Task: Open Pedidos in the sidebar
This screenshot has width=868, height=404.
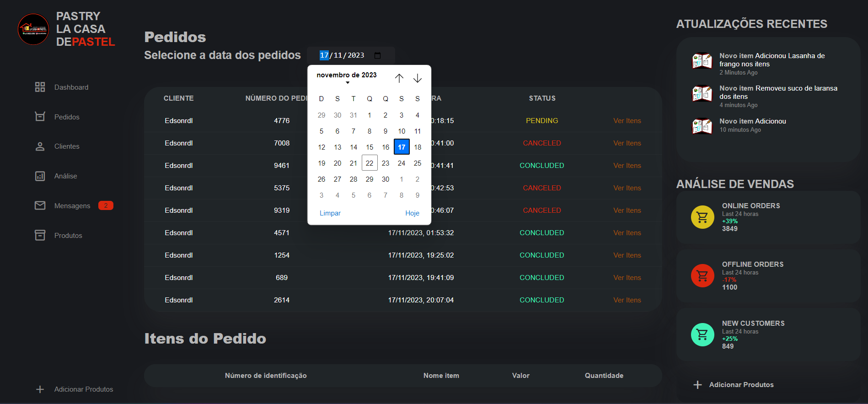Action: [x=67, y=117]
